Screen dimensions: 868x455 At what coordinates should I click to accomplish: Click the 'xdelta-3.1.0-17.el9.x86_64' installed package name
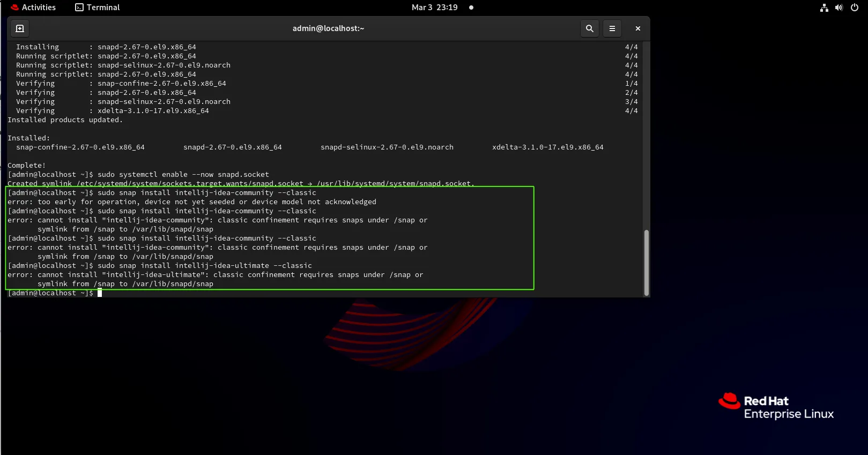548,147
